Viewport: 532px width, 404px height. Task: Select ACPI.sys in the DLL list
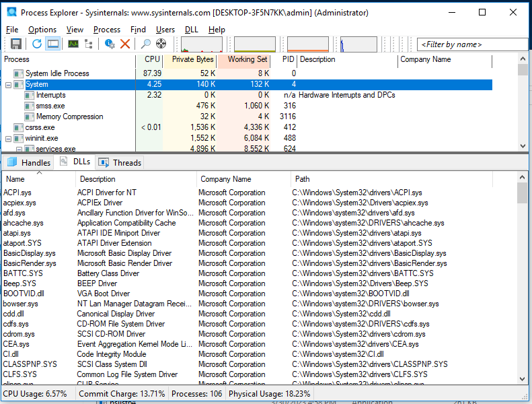click(x=247, y=193)
